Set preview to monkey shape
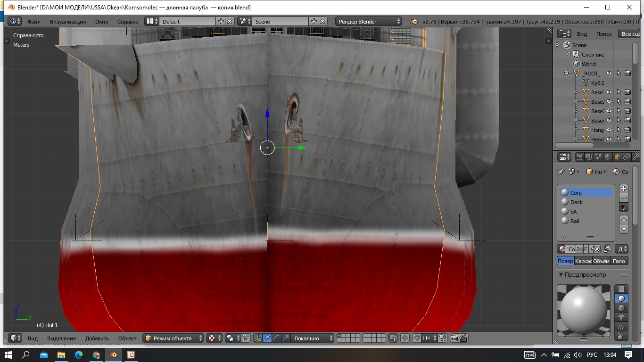Screen dimensions: 644x362 (x=621, y=317)
